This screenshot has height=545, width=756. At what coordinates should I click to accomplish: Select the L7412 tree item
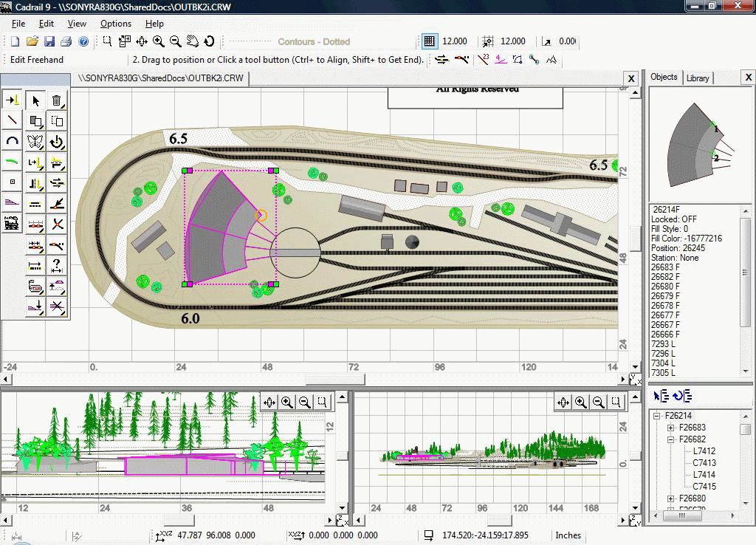(704, 451)
